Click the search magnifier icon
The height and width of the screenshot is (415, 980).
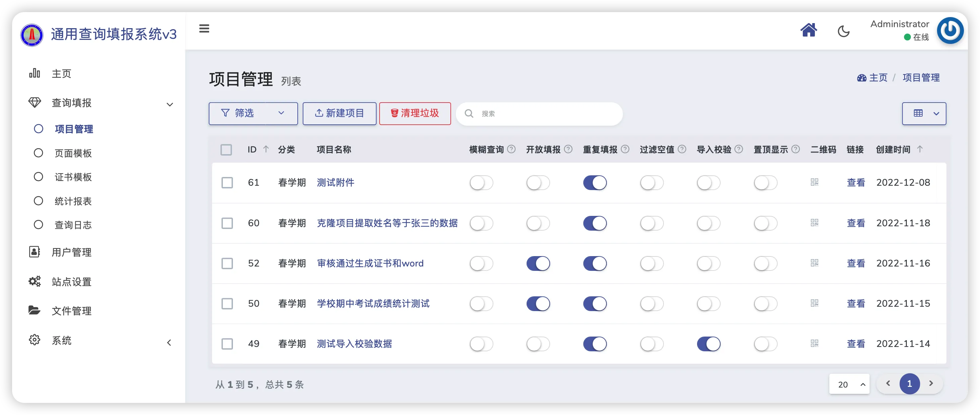[x=469, y=114]
